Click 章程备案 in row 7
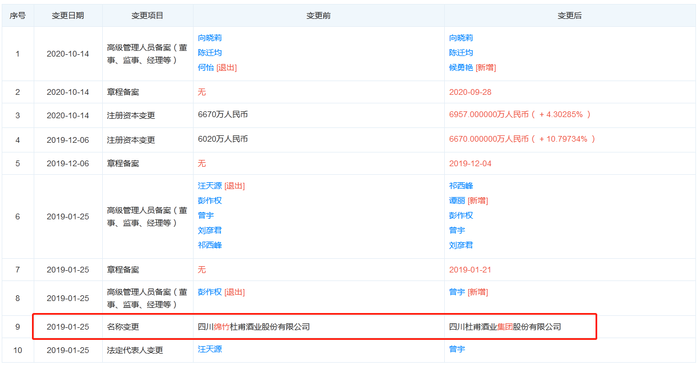Image resolution: width=700 pixels, height=365 pixels. click(x=123, y=270)
